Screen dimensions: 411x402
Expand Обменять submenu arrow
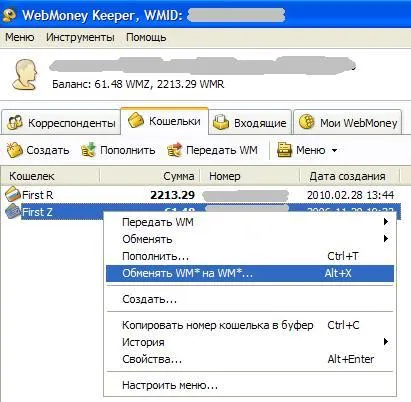[386, 238]
